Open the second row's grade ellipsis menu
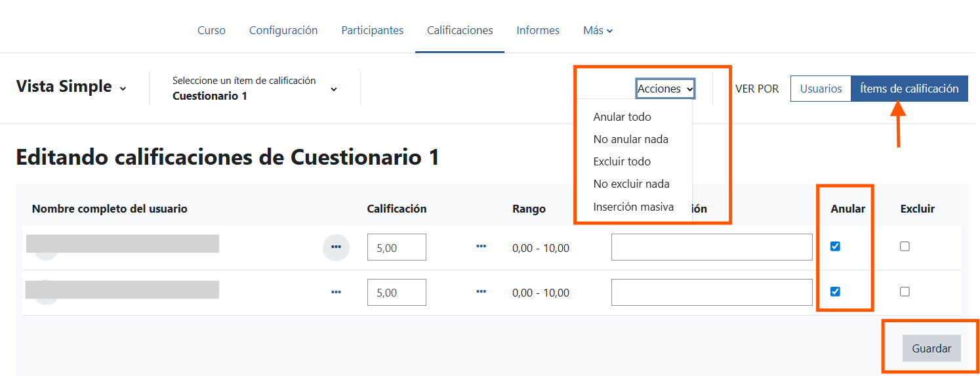 click(x=481, y=292)
